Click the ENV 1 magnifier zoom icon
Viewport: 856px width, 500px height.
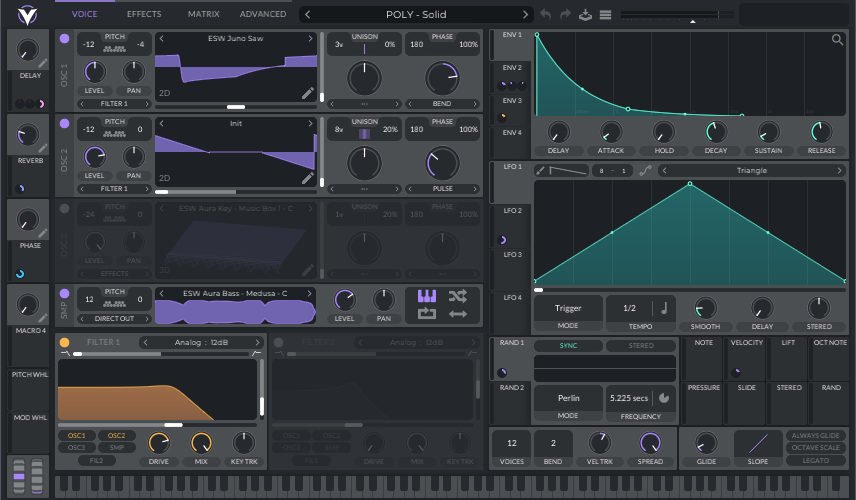837,40
